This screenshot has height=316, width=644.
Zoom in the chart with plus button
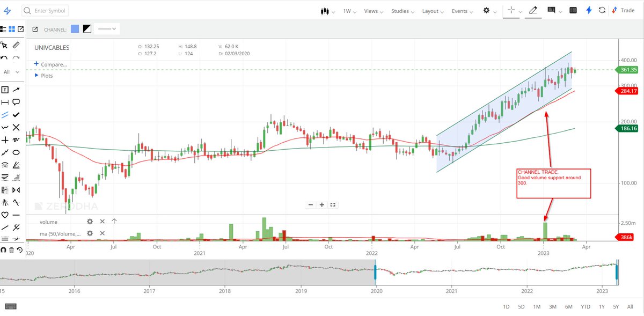(x=321, y=204)
